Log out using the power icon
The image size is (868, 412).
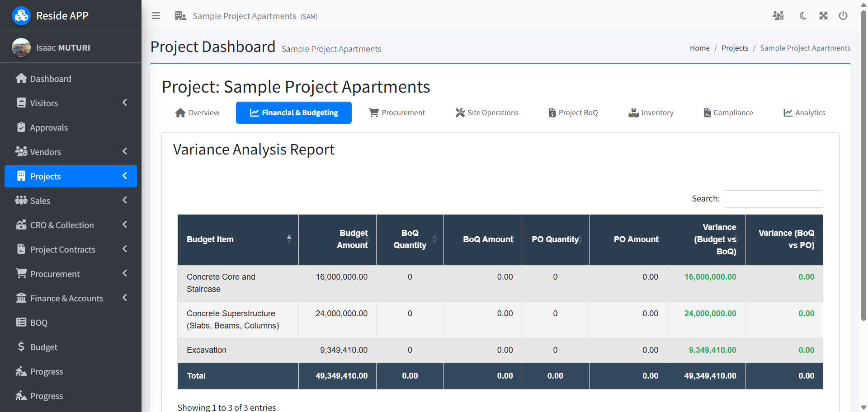tap(844, 16)
